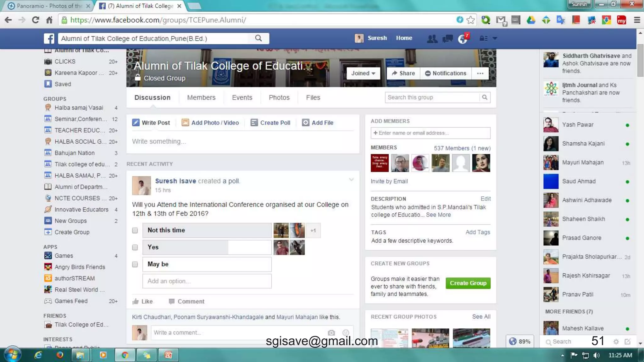644x362 pixels.
Task: Click Comment on the poll post
Action: (186, 301)
